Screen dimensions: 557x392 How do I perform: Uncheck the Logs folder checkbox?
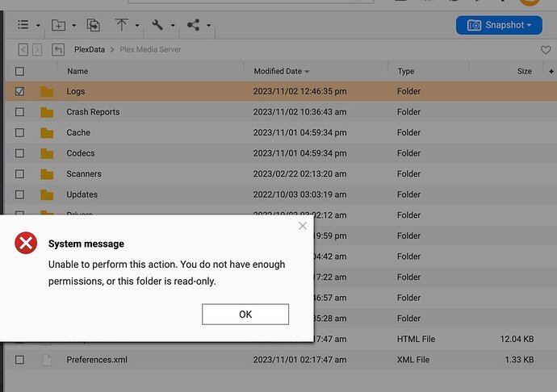(x=20, y=92)
